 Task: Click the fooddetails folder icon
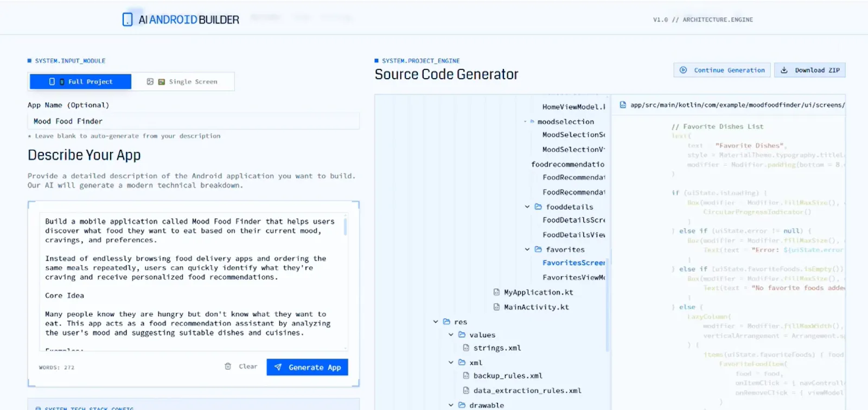538,207
